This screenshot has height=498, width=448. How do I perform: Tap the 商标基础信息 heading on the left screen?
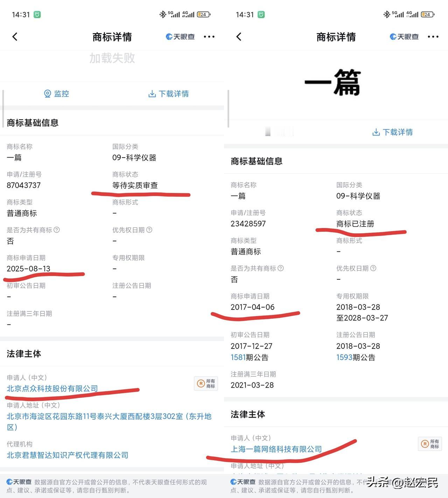33,123
